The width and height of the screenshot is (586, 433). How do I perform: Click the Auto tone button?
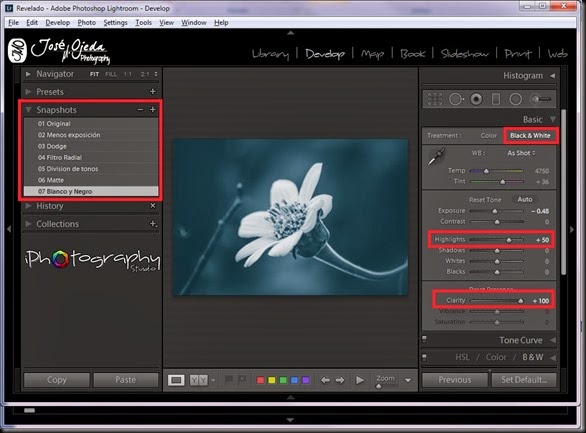coord(525,200)
